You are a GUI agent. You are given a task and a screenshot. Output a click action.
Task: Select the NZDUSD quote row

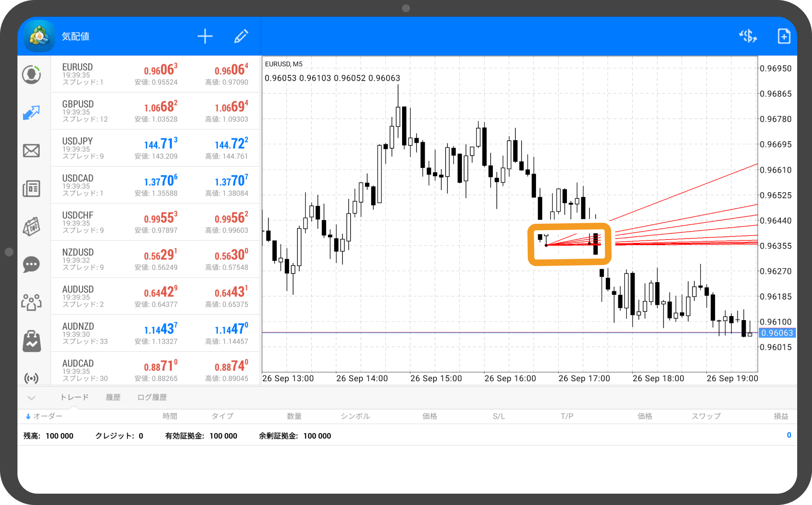tap(155, 259)
